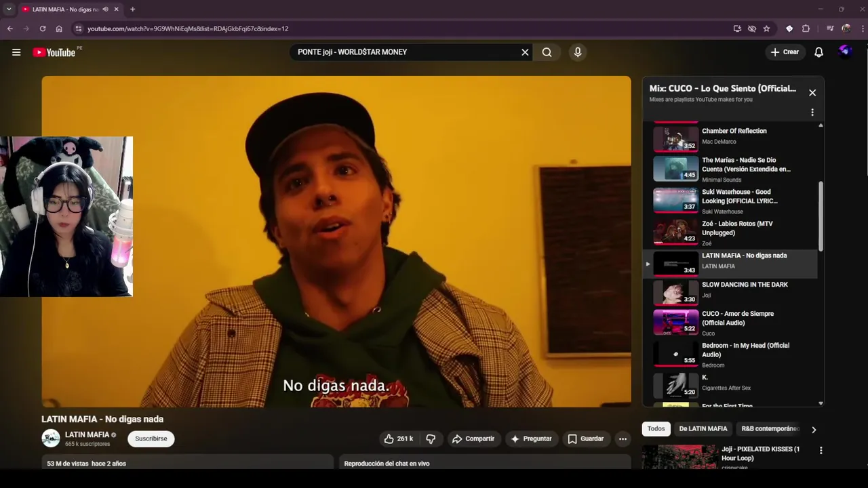Like the video with thumbs-up

tap(399, 439)
